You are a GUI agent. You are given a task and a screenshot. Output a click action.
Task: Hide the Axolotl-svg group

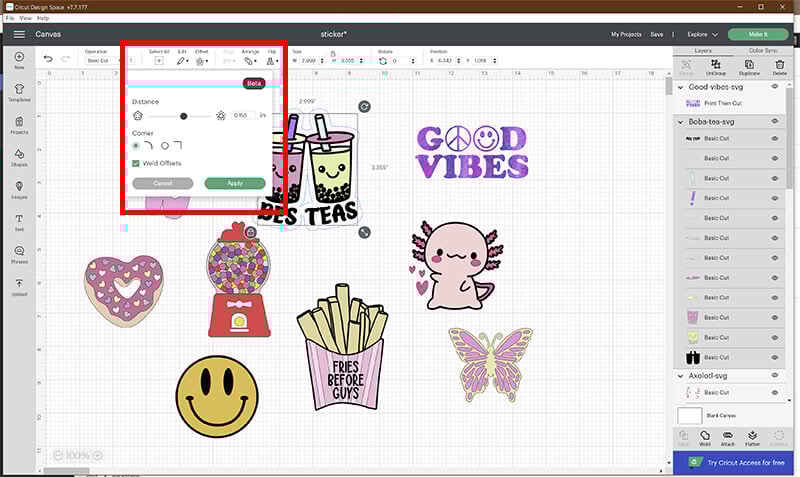[774, 375]
